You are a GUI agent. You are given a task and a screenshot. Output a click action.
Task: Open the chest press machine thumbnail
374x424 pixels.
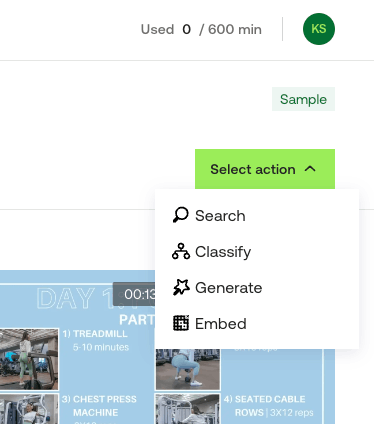click(x=29, y=409)
